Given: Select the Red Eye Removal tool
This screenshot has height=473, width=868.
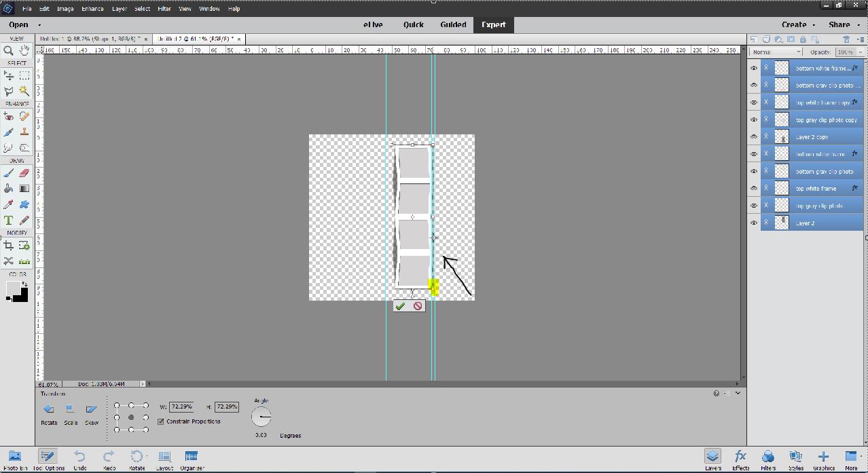Looking at the screenshot, I should pyautogui.click(x=9, y=117).
